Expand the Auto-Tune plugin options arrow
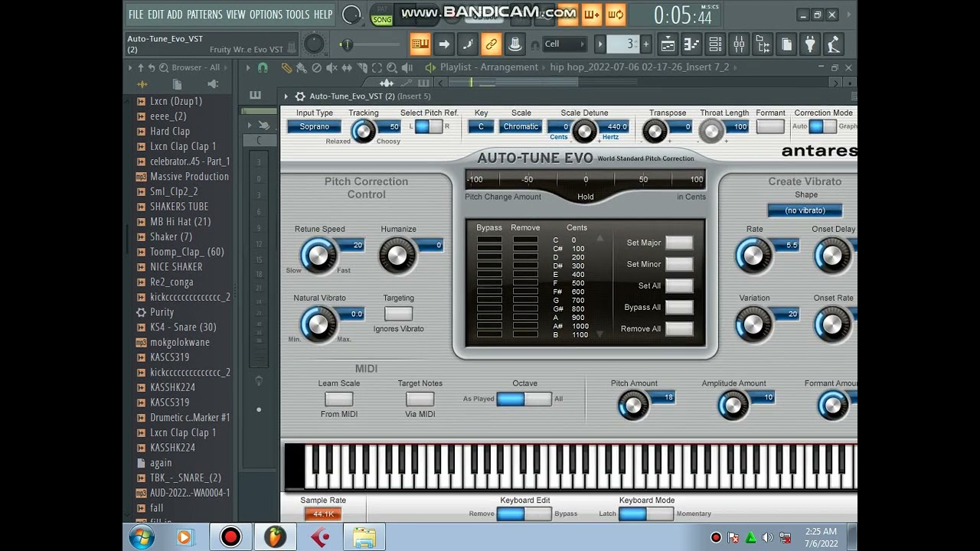Screen dimensions: 980x551 286,96
